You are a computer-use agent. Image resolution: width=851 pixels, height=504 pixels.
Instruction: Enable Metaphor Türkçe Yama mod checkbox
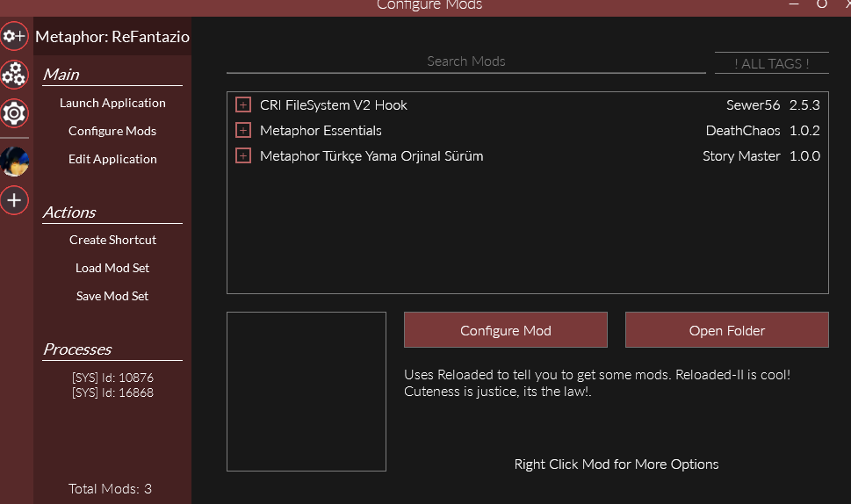tap(243, 155)
